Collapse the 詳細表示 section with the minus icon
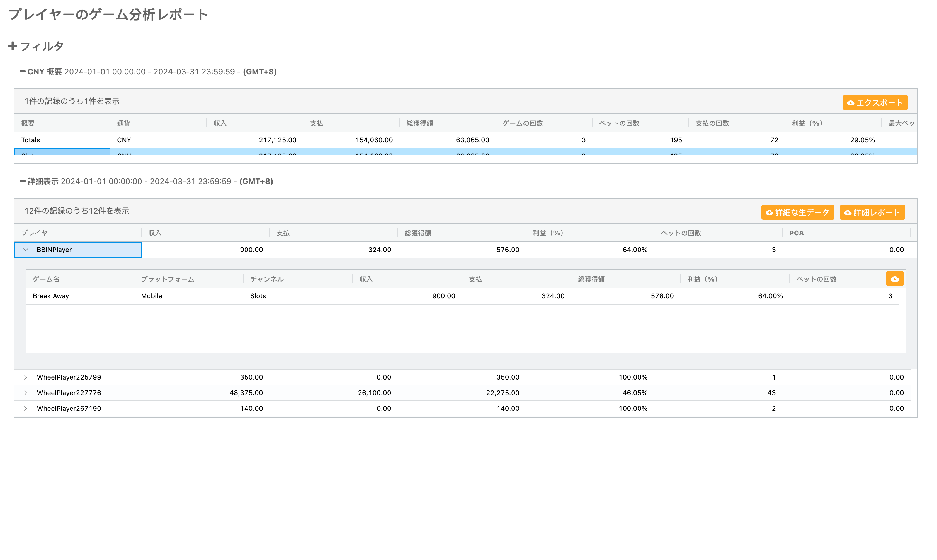937x560 pixels. [x=23, y=181]
